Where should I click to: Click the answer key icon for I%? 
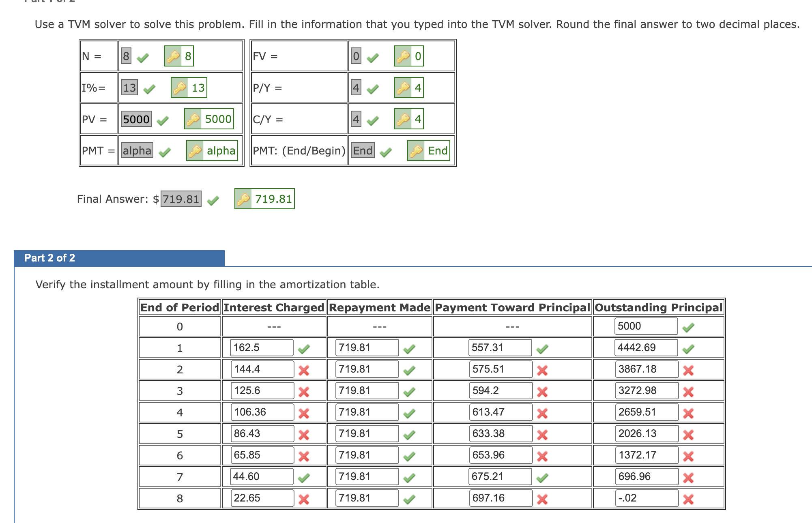pyautogui.click(x=180, y=88)
